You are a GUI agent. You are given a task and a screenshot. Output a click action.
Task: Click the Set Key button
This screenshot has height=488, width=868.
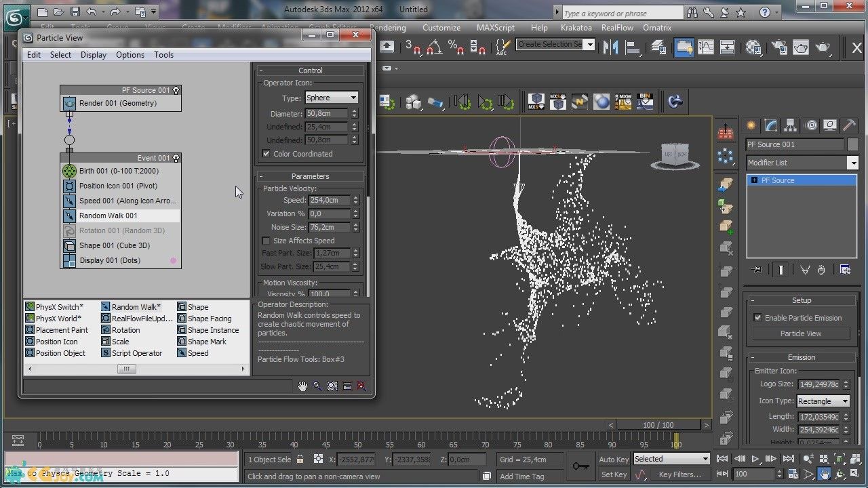pyautogui.click(x=614, y=474)
